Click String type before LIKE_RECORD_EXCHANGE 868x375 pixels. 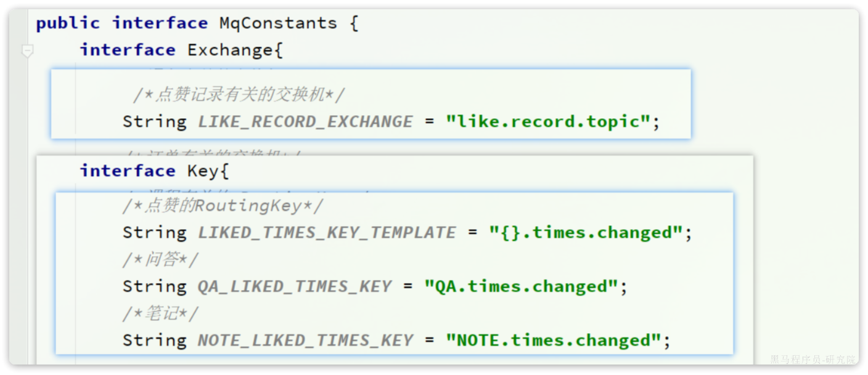(155, 122)
